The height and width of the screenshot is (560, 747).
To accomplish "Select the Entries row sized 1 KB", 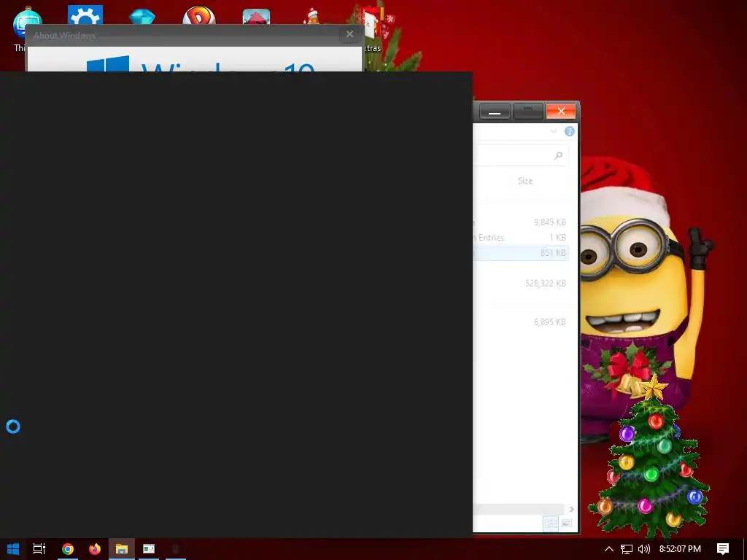I will tap(521, 237).
